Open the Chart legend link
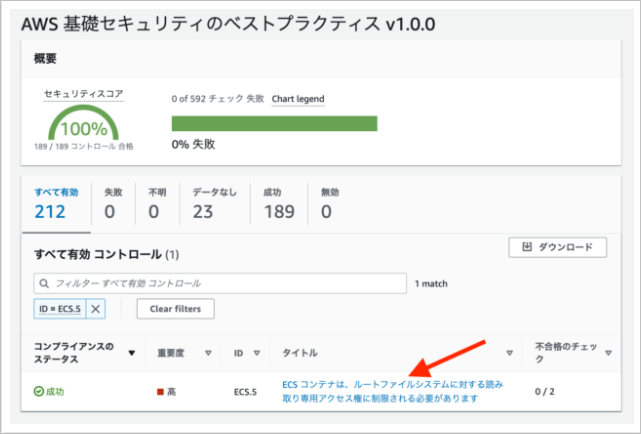641x434 pixels. (x=298, y=99)
